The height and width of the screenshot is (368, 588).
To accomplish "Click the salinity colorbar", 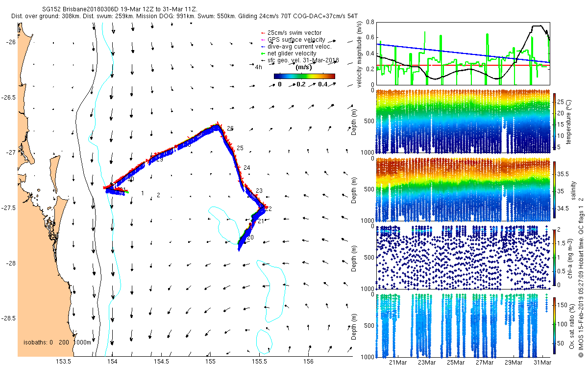I will tap(555, 190).
